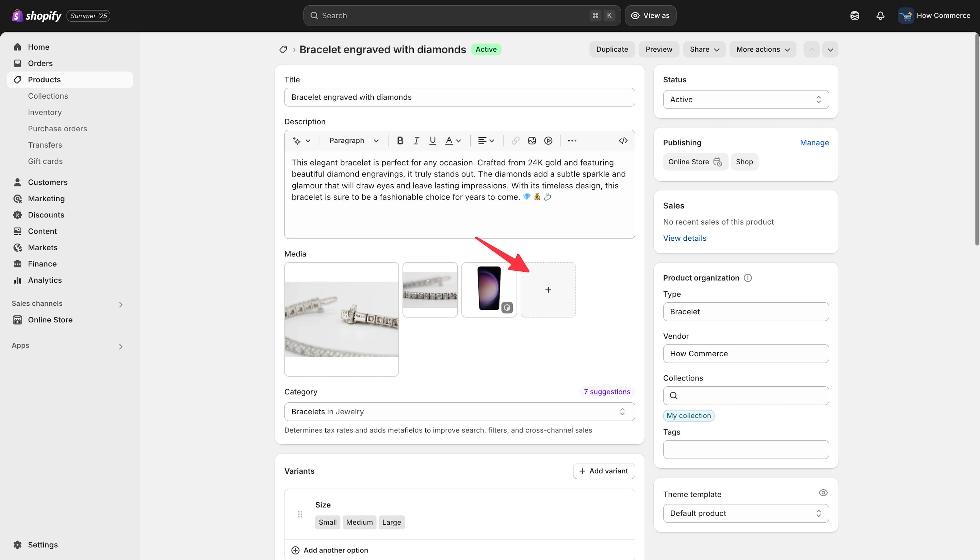Click the insert link icon
Image resolution: width=980 pixels, height=560 pixels.
pos(516,141)
